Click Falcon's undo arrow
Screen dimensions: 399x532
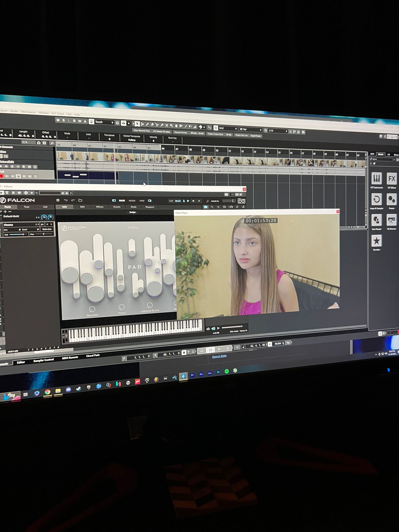[x=66, y=200]
